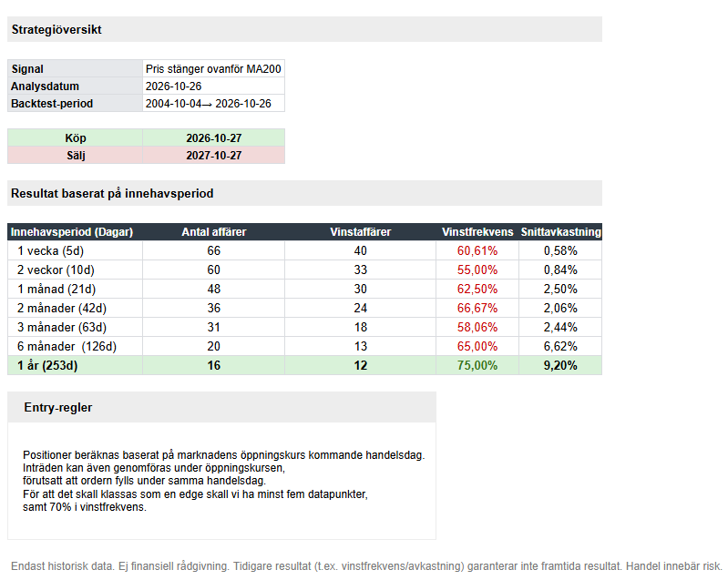
Task: Click winning trades 40 in 1 vecka row
Action: tap(360, 251)
